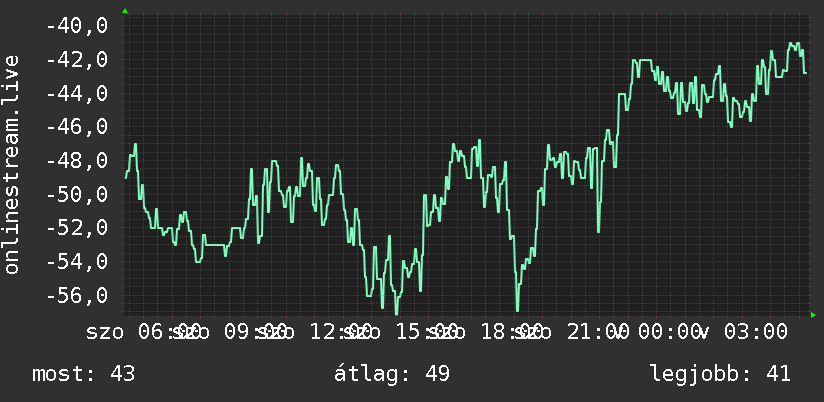Click the -42,0 y-axis label
The width and height of the screenshot is (824, 402).
coord(77,59)
